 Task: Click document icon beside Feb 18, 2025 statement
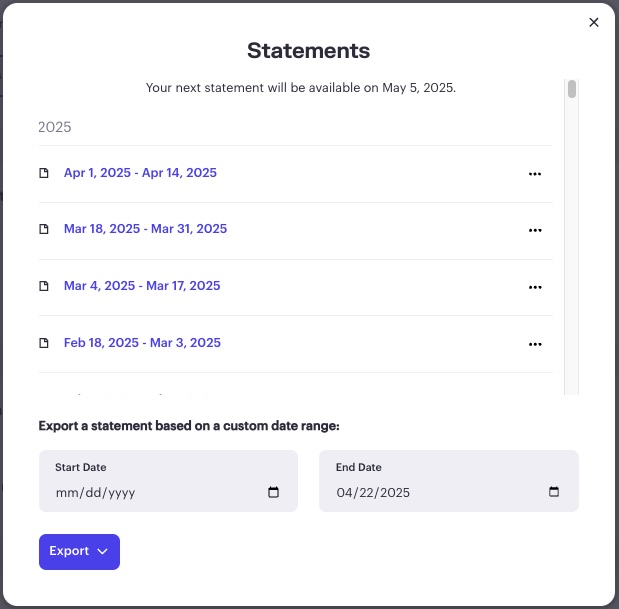[x=44, y=343]
